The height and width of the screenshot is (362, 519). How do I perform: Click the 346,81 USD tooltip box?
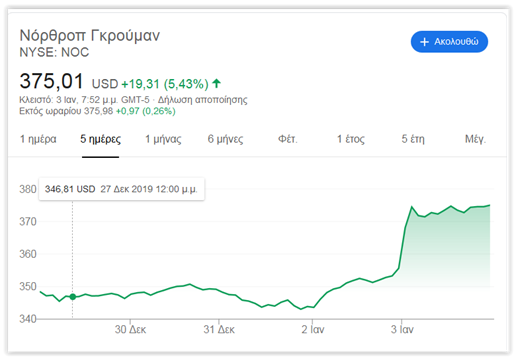click(x=122, y=189)
